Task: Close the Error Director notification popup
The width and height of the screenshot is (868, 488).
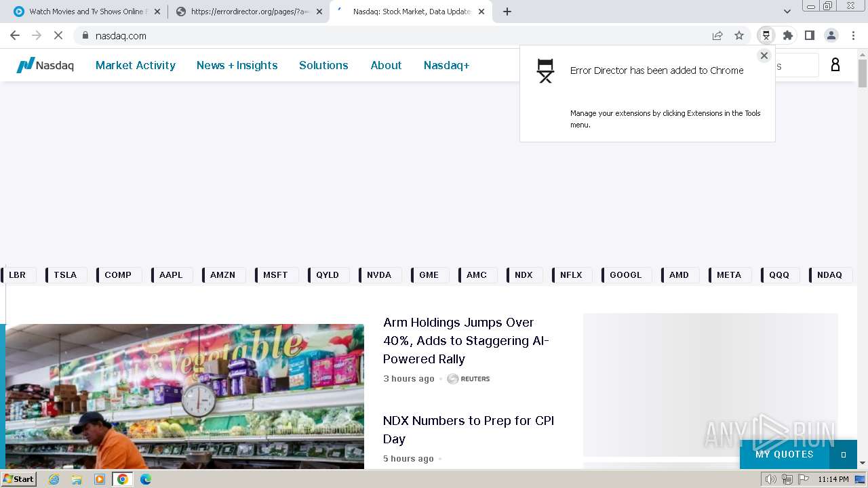Action: pyautogui.click(x=764, y=56)
